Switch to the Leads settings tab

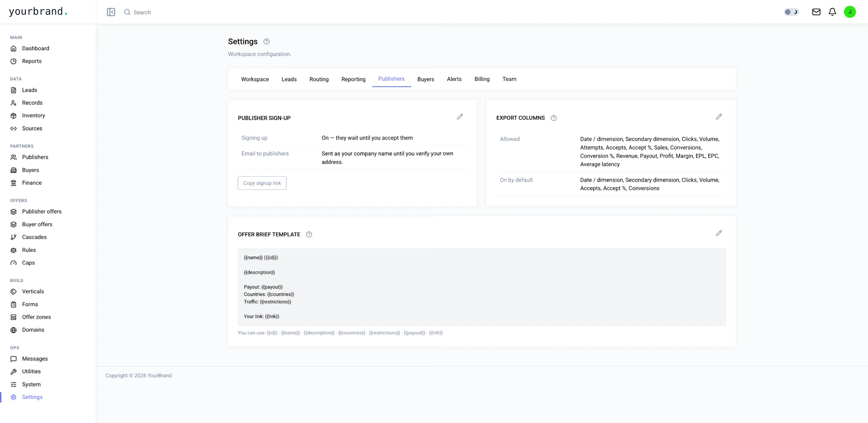pos(289,79)
